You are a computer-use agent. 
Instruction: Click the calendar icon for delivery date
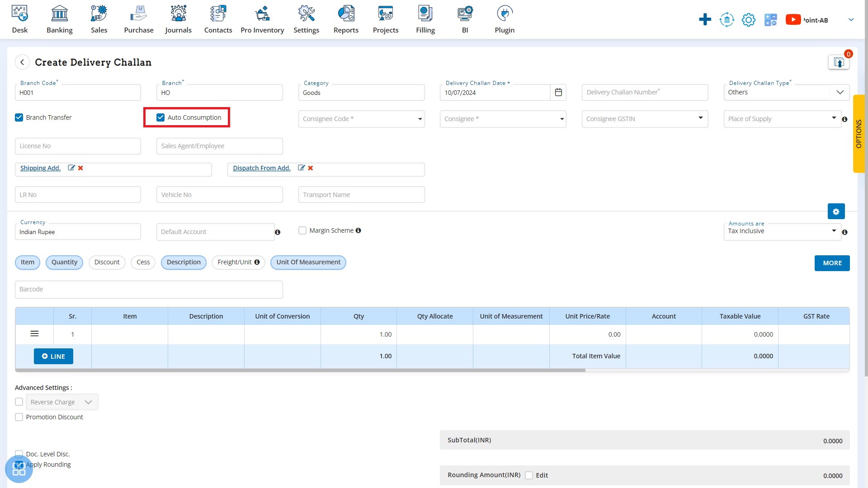557,92
